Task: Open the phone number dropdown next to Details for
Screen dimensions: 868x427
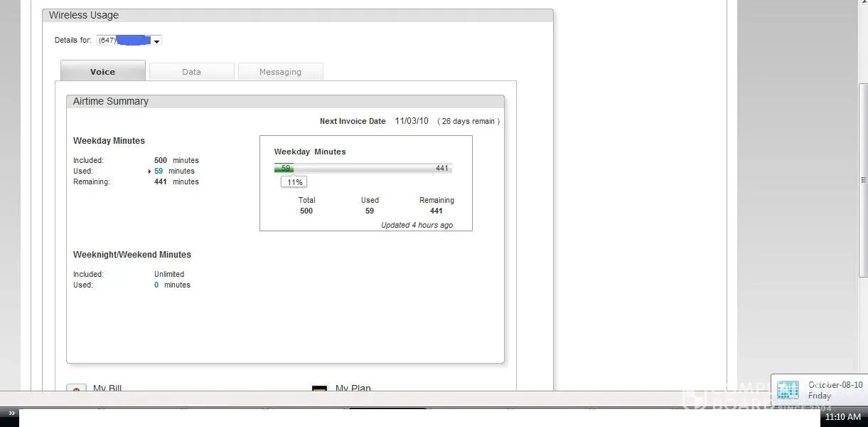Action: point(156,41)
